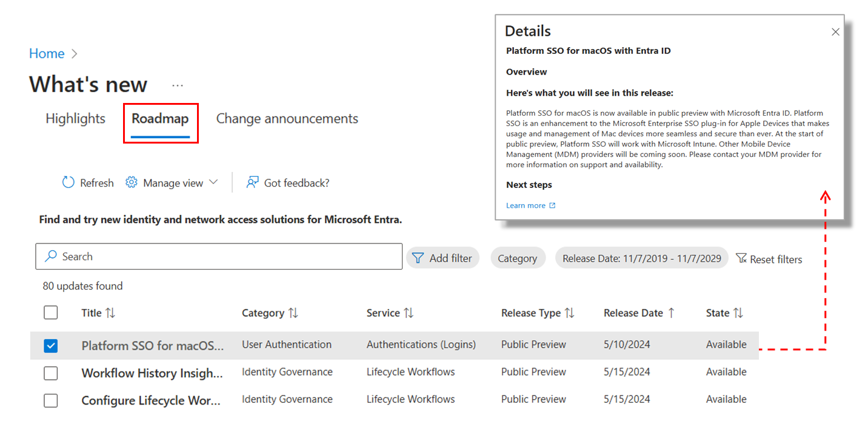The height and width of the screenshot is (424, 868).
Task: Sort by Release Date arrow icon
Action: pyautogui.click(x=672, y=313)
